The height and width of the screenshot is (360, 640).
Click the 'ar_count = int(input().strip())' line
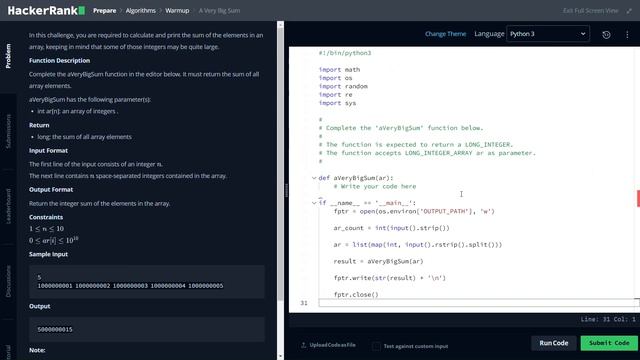point(391,228)
